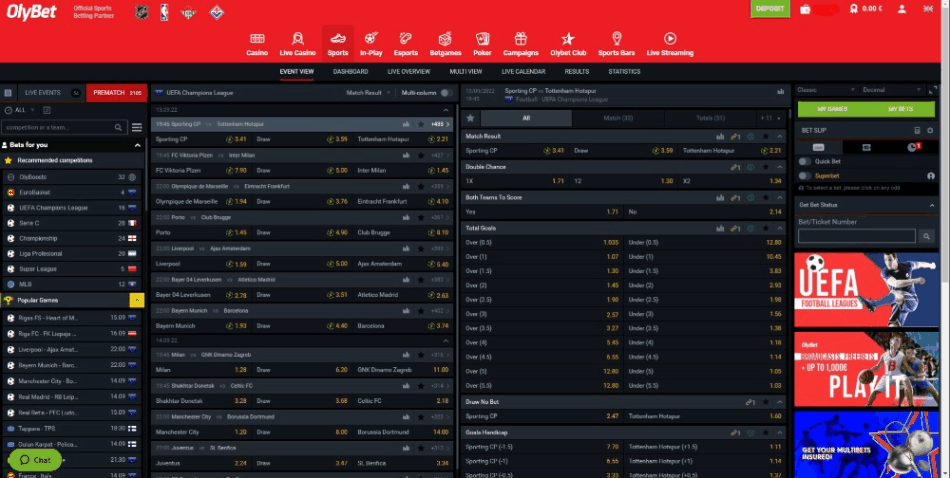Collapse the Total Goals market
Screen dimensions: 950x478
tap(780, 228)
